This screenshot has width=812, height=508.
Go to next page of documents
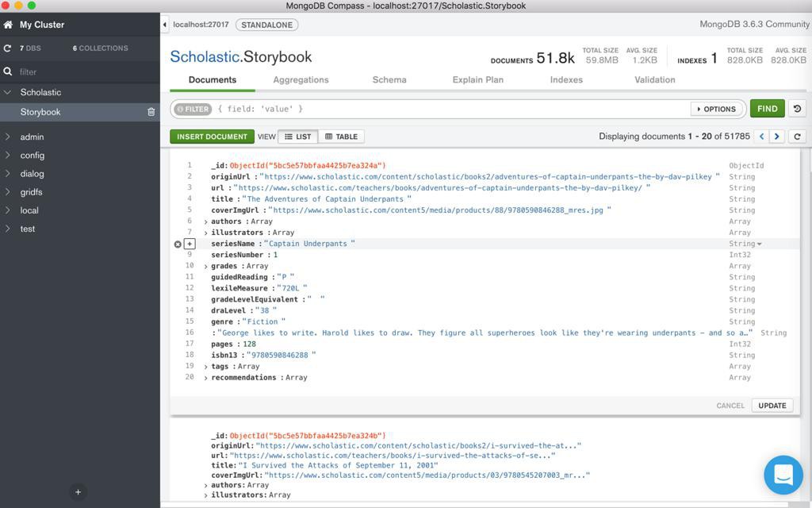[776, 137]
